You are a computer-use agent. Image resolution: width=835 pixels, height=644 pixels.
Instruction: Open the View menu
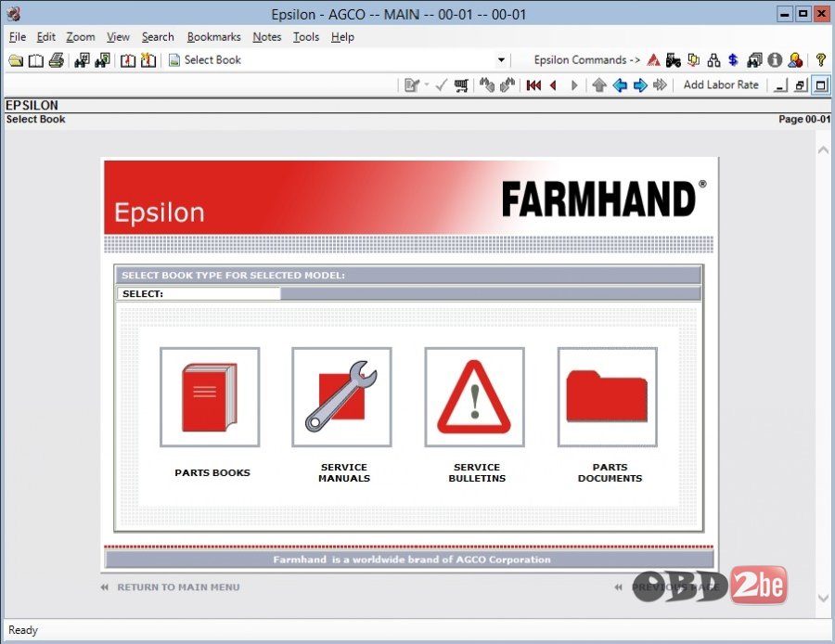click(x=118, y=37)
